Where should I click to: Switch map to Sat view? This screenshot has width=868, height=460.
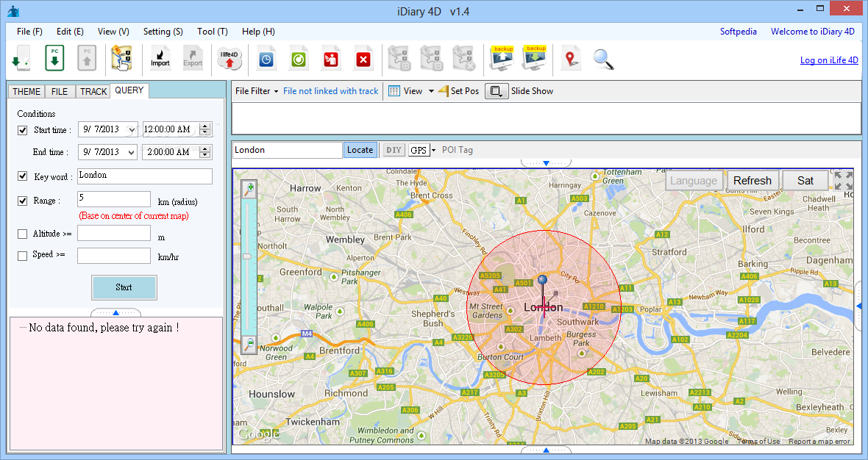(x=805, y=181)
